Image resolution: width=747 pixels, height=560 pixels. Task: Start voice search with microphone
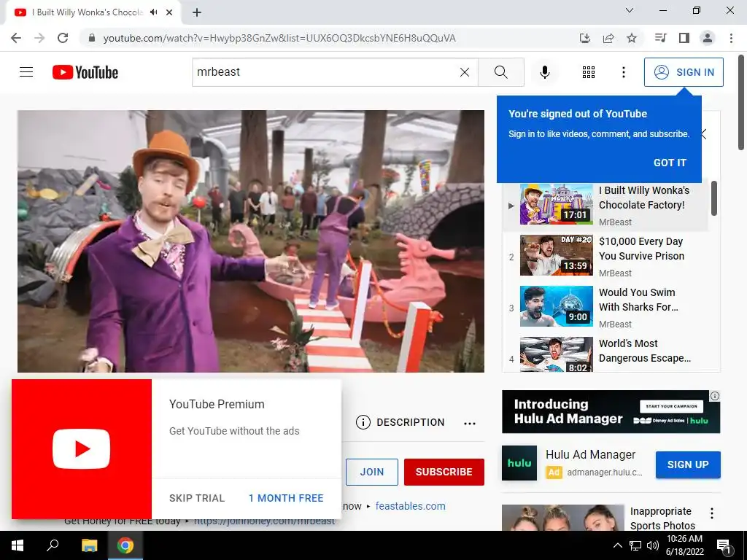point(544,72)
